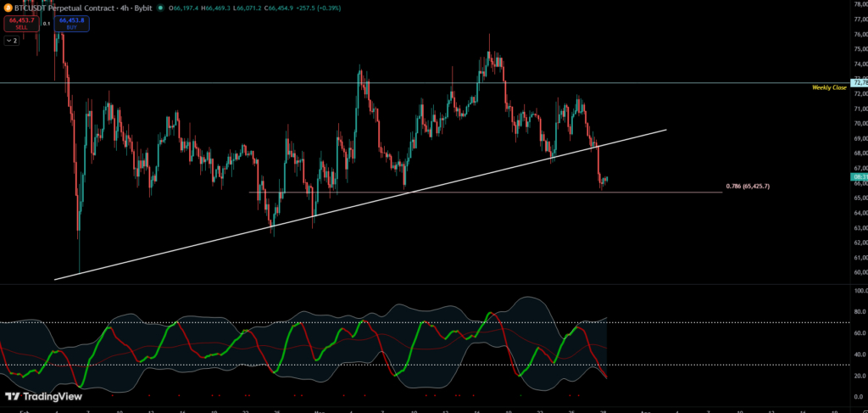The height and width of the screenshot is (413, 868).
Task: Click the open price value O66,197.4
Action: pyautogui.click(x=184, y=8)
